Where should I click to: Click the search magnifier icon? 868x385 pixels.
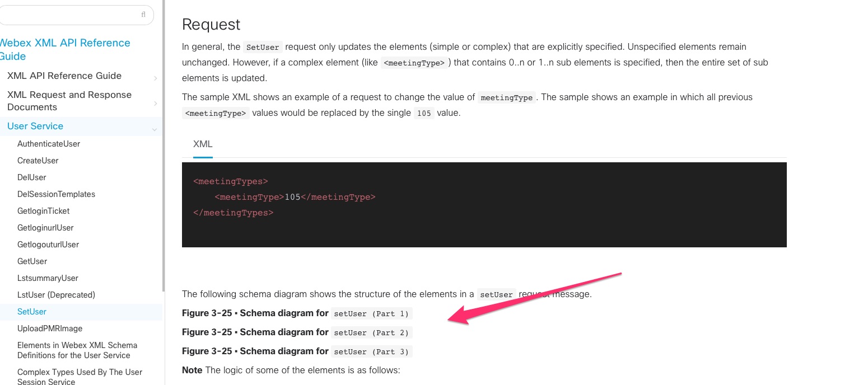click(143, 15)
